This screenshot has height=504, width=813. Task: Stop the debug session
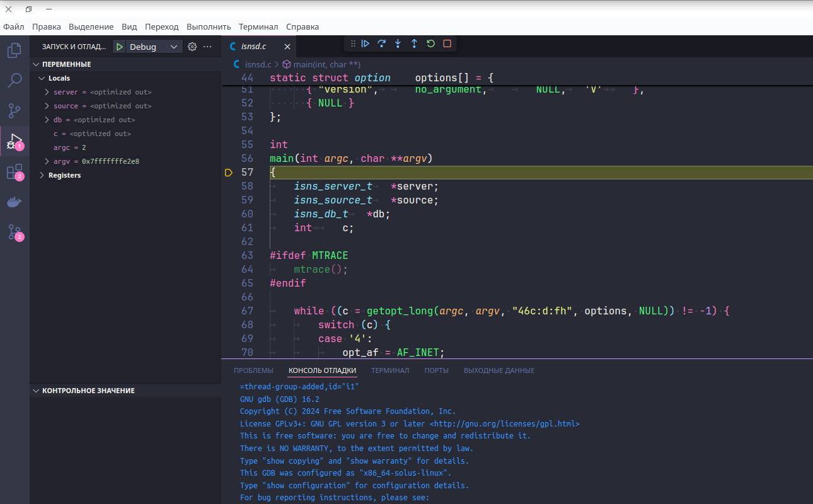click(447, 43)
